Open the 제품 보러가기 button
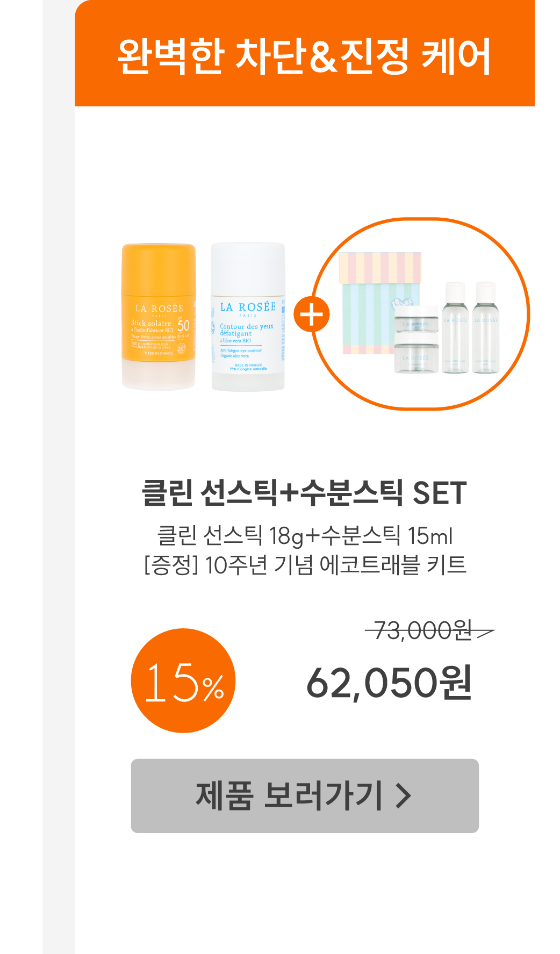The width and height of the screenshot is (560, 954). click(304, 796)
